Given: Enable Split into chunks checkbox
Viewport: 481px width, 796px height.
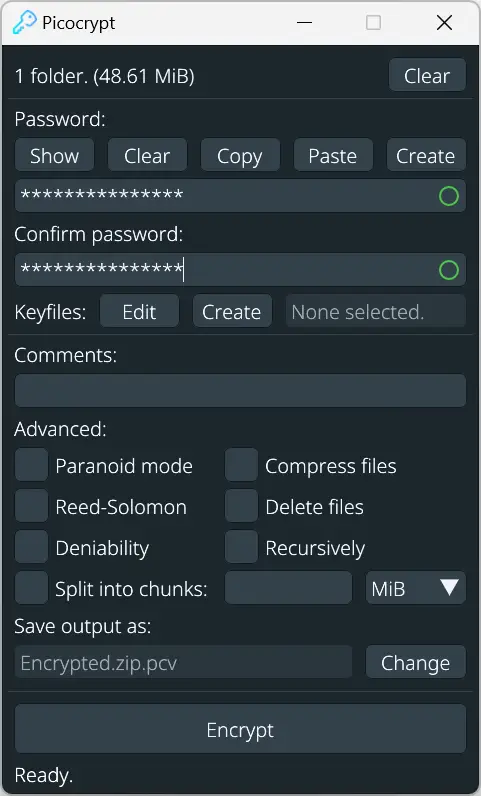Looking at the screenshot, I should [x=31, y=588].
